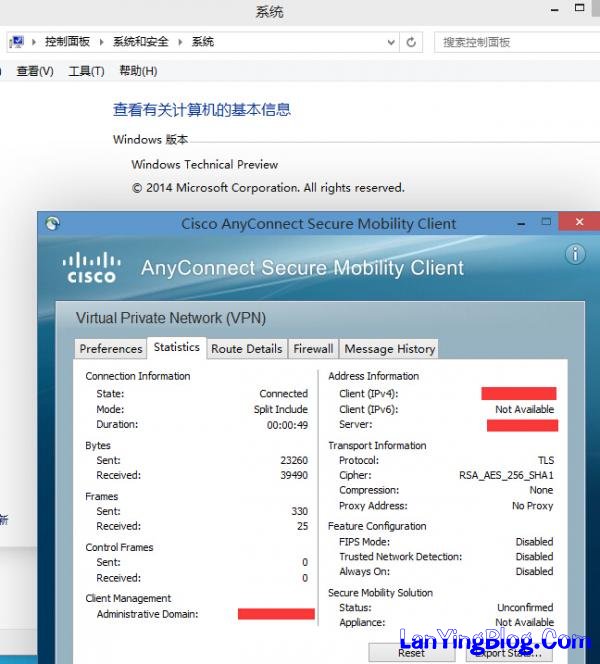600x664 pixels.
Task: Switch to the Route Details tab
Action: pos(247,349)
